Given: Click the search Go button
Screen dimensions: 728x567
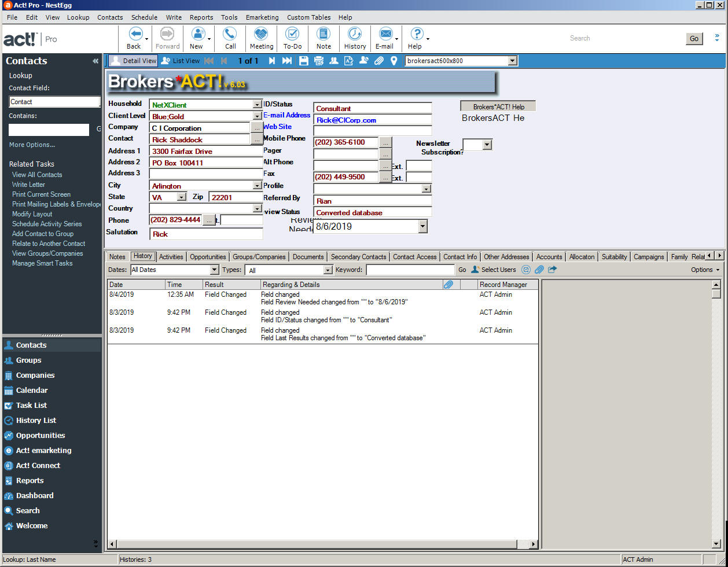Looking at the screenshot, I should (694, 39).
